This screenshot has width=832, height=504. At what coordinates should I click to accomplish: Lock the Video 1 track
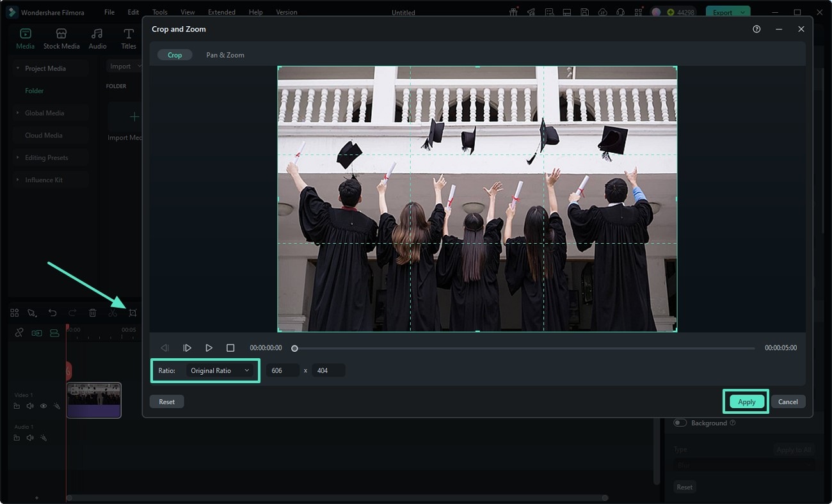coord(17,406)
